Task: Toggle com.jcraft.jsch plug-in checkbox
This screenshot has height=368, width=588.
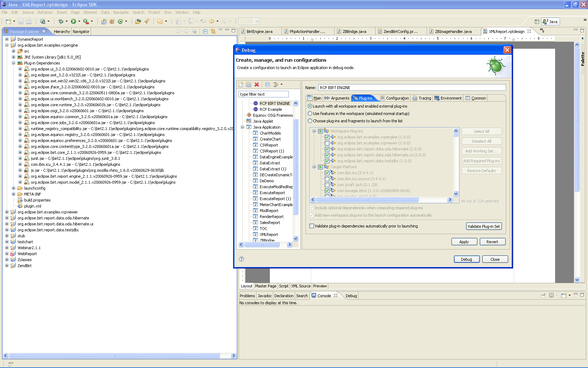Action: [327, 185]
